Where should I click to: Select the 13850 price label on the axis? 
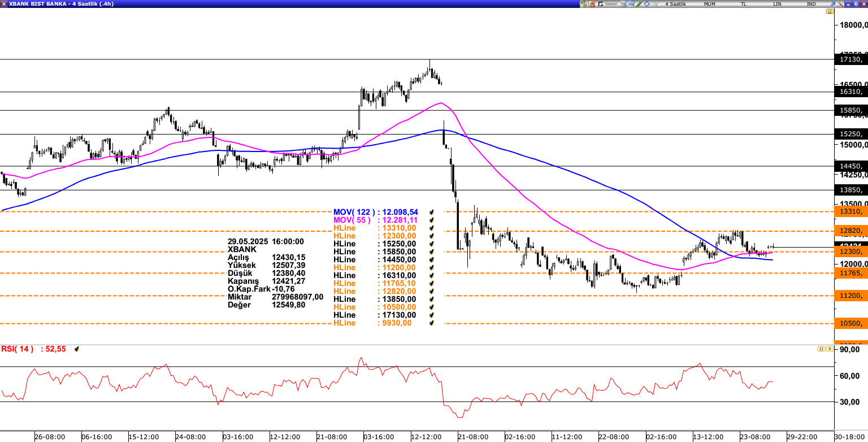coord(850,190)
